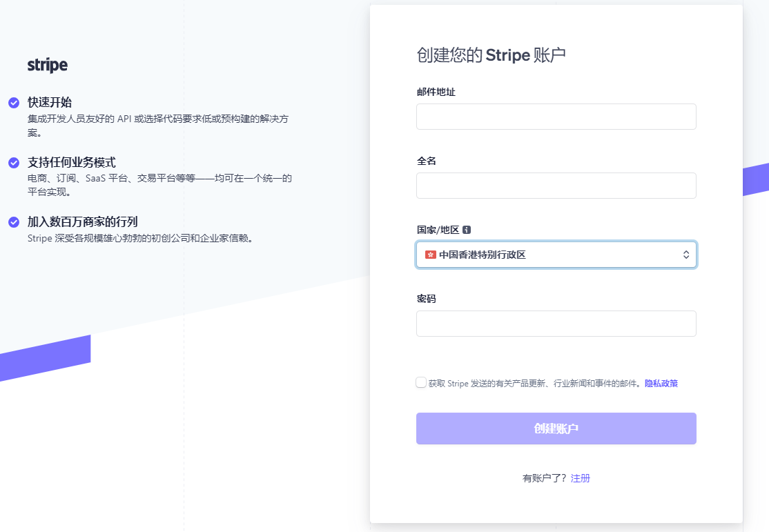
Task: Click the 创建您的 Stripe 账户 heading
Action: (491, 56)
